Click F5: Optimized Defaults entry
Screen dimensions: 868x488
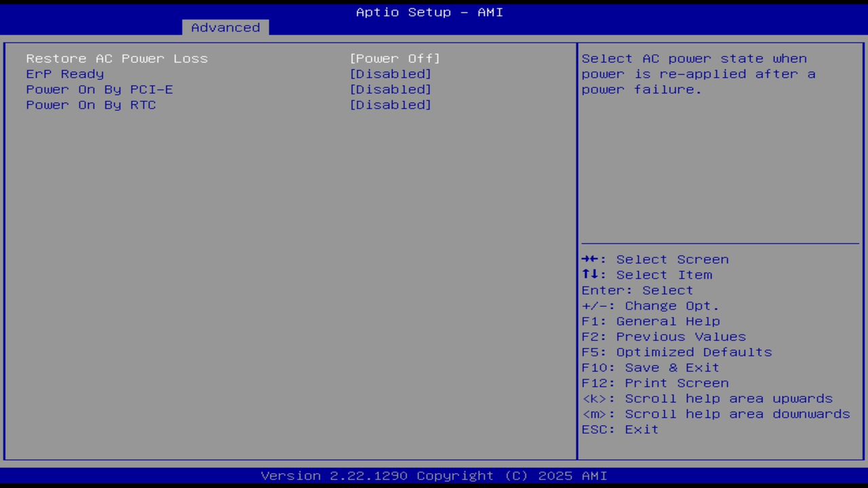click(x=676, y=352)
